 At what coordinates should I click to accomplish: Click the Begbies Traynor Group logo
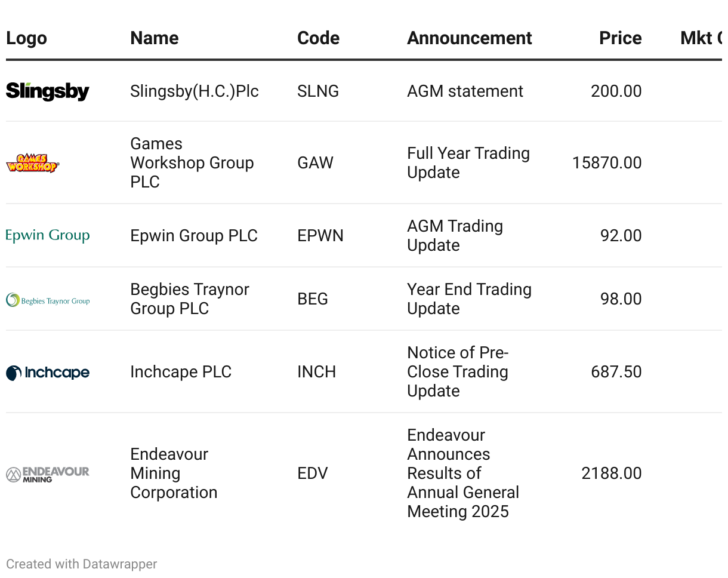(48, 300)
